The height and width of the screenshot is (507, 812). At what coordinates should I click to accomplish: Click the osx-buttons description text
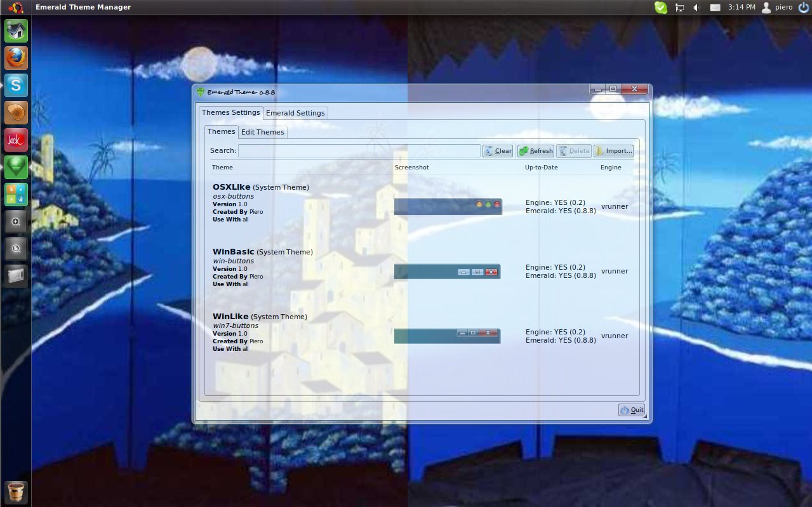[x=233, y=196]
